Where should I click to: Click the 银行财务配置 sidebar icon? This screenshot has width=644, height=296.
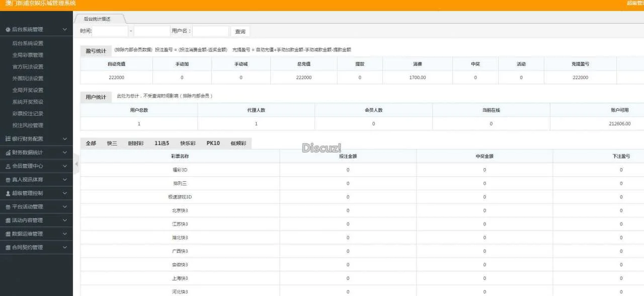(x=8, y=139)
